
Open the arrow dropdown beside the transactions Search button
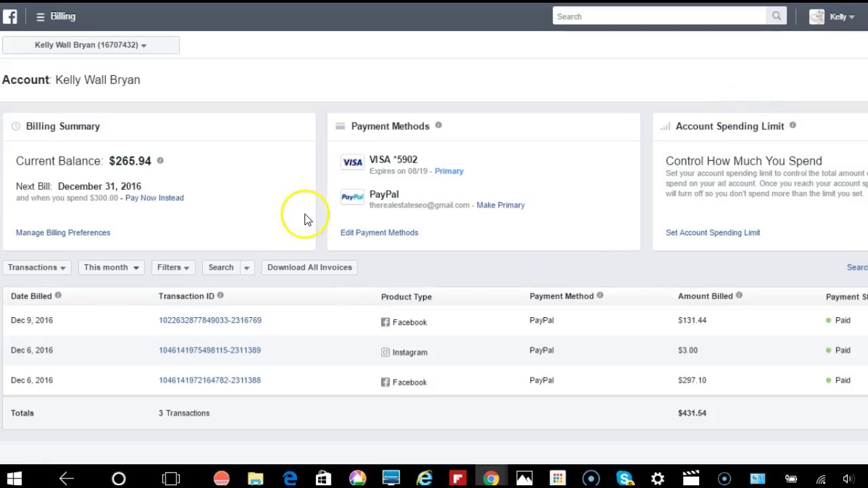246,267
